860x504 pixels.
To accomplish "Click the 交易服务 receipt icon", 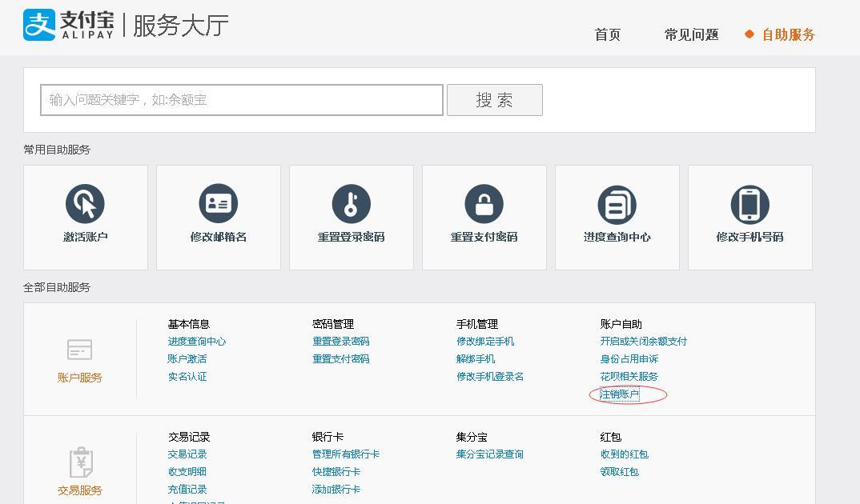I will tap(79, 462).
